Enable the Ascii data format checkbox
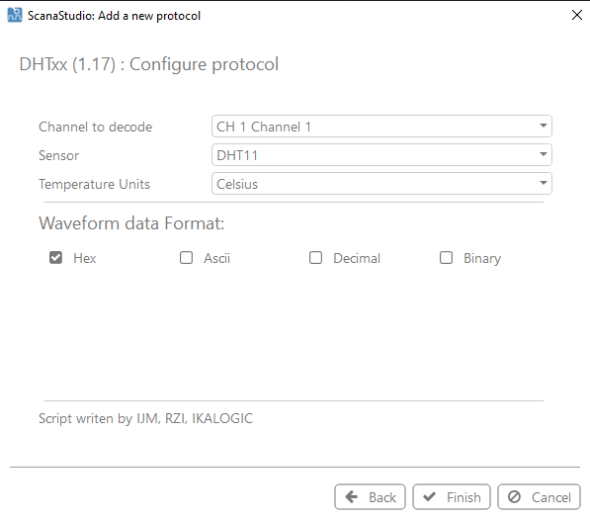The height and width of the screenshot is (519, 590). point(186,258)
